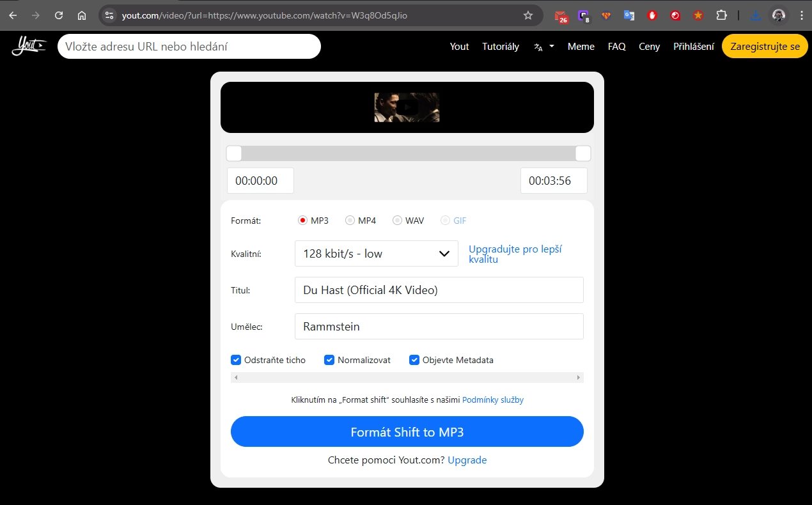Select the GIF format radio
The height and width of the screenshot is (505, 812).
click(x=445, y=221)
